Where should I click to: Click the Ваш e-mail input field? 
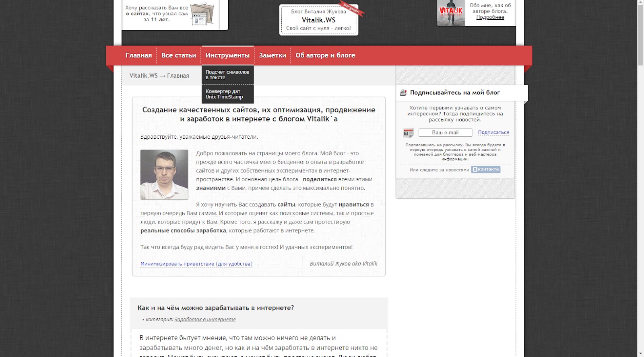(x=445, y=132)
